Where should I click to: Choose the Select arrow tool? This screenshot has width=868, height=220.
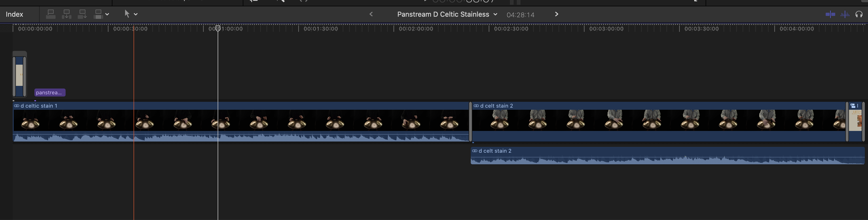(127, 14)
